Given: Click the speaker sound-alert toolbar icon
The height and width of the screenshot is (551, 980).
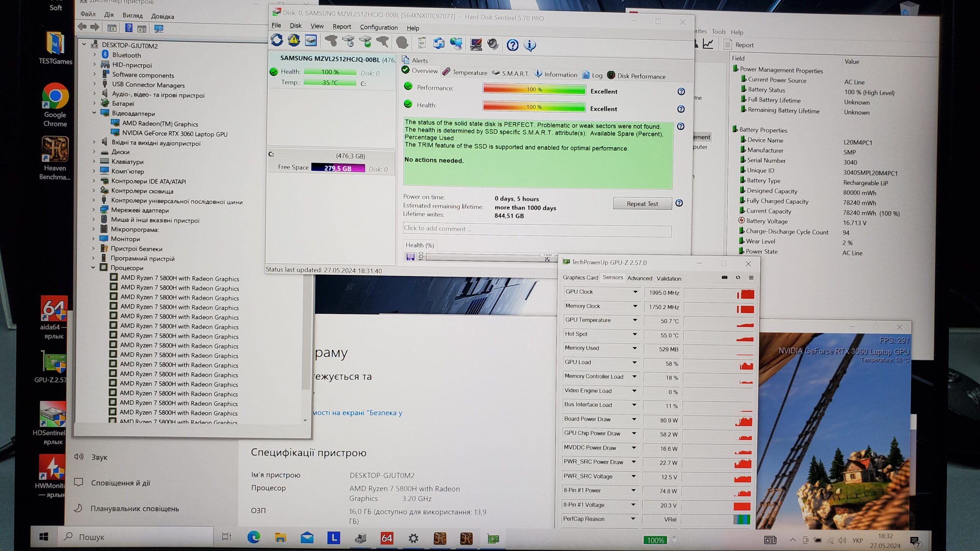Looking at the screenshot, I should [x=493, y=44].
